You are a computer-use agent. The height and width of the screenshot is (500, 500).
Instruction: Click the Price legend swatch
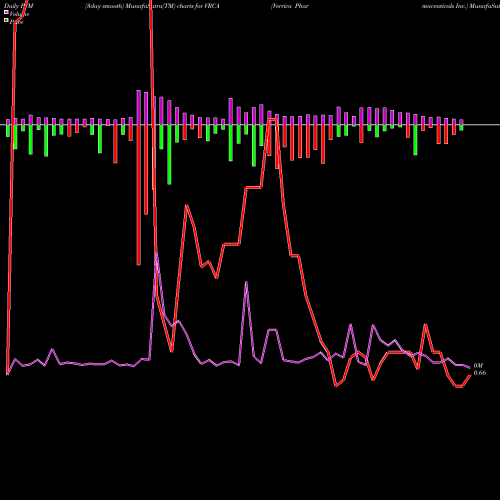click(x=6, y=21)
